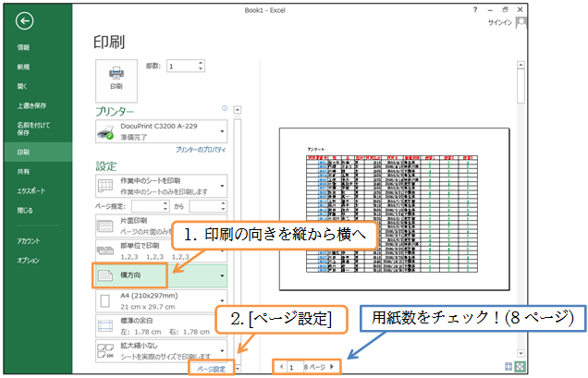Open the 標準の余白 margins dropdown

(161, 325)
